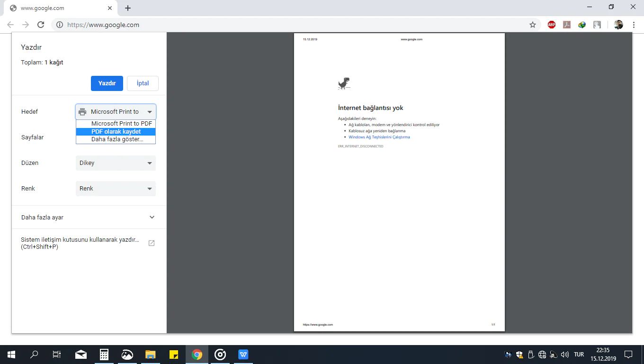Bookmark this page with the star icon
Image resolution: width=644 pixels, height=364 pixels.
pyautogui.click(x=533, y=25)
